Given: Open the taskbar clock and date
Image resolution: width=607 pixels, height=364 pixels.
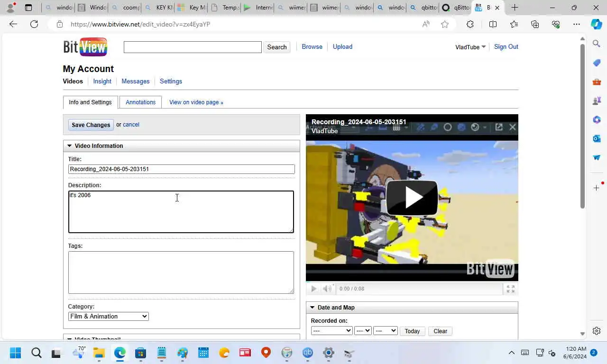Looking at the screenshot, I should (x=575, y=353).
